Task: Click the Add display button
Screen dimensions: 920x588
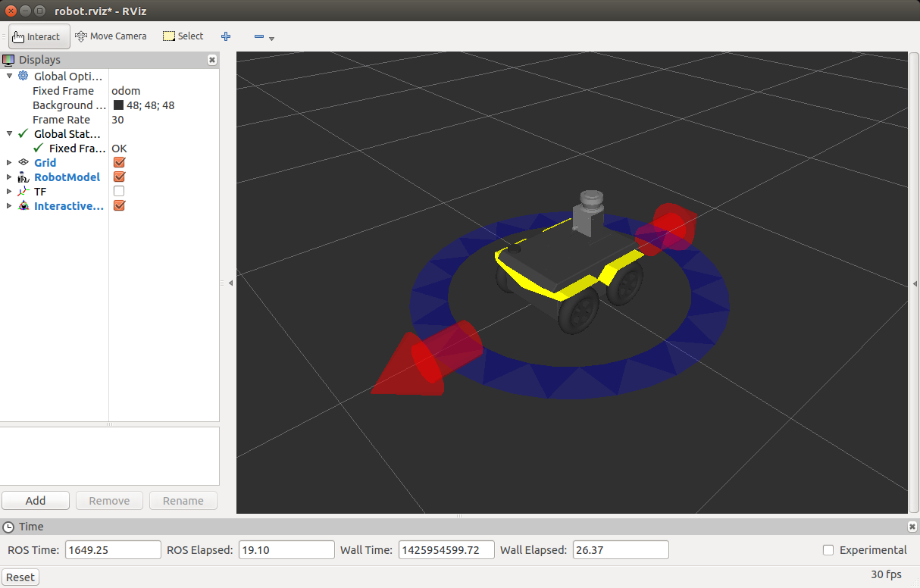Action: pos(36,501)
